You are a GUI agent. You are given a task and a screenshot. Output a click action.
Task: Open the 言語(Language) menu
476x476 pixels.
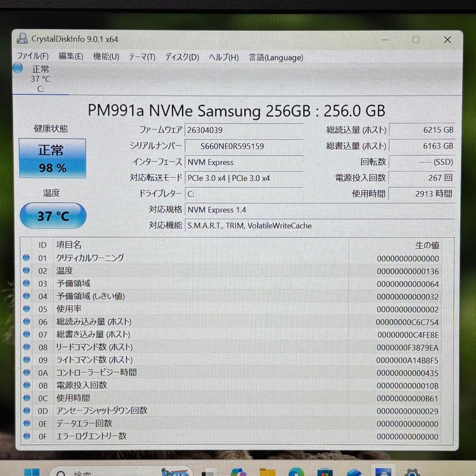click(276, 58)
